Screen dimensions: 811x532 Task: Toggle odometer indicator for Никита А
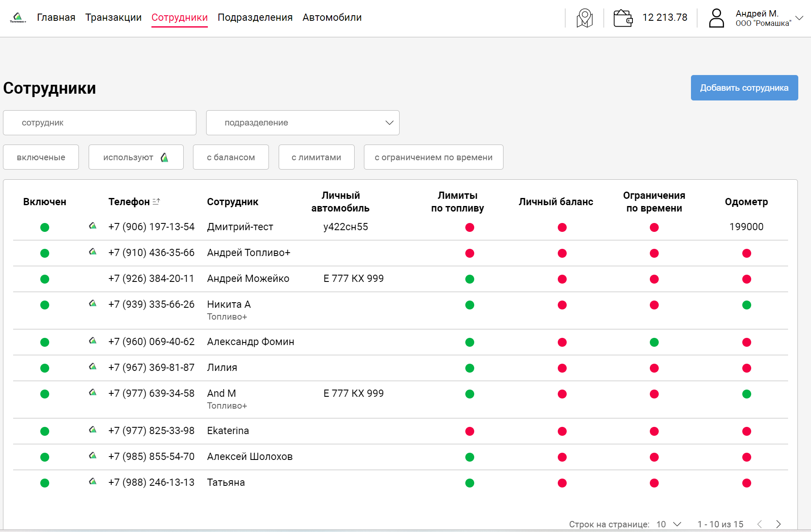pos(747,305)
